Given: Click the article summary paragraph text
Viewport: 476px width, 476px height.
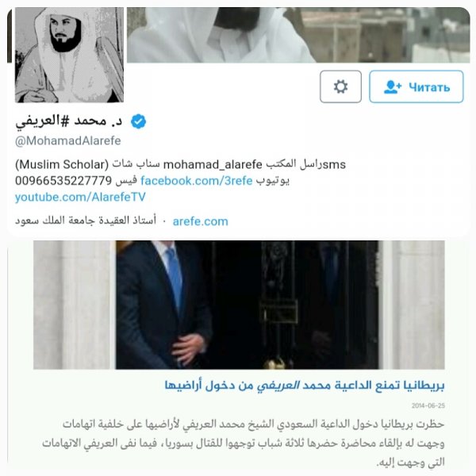Looking at the screenshot, I should [244, 443].
